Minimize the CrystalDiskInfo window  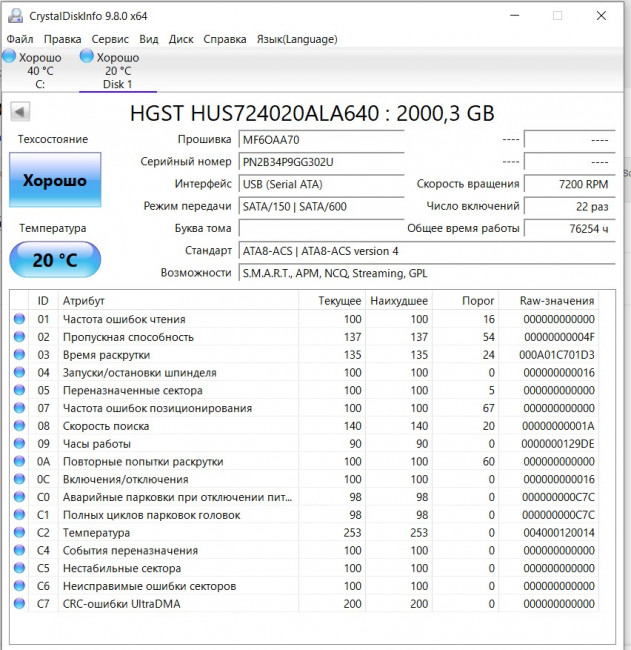(515, 16)
